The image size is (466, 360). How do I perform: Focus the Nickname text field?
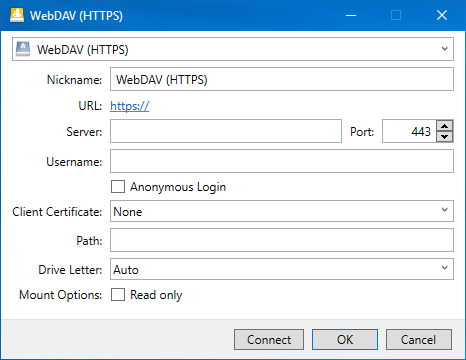click(x=282, y=79)
